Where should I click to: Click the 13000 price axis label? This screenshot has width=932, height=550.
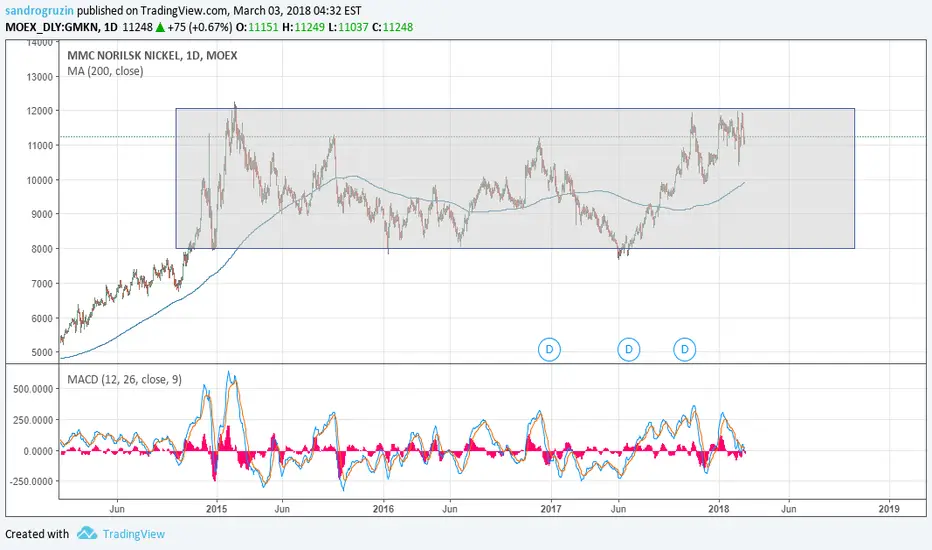38,77
